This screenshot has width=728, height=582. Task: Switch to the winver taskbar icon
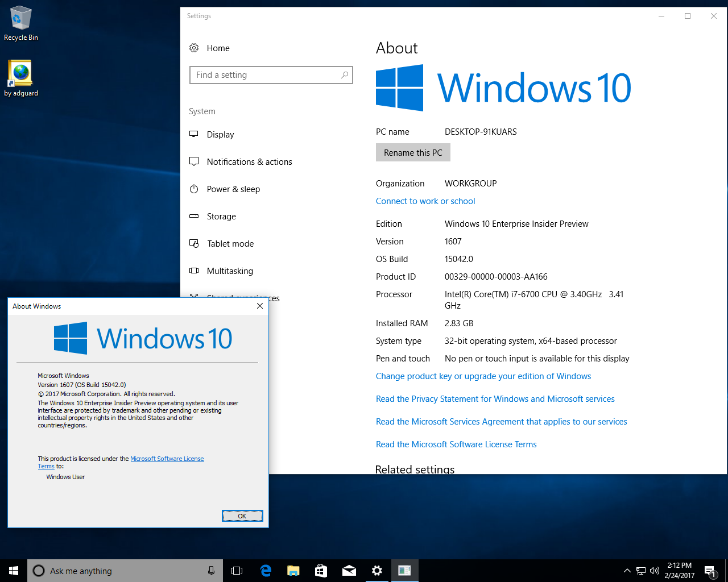coord(404,571)
